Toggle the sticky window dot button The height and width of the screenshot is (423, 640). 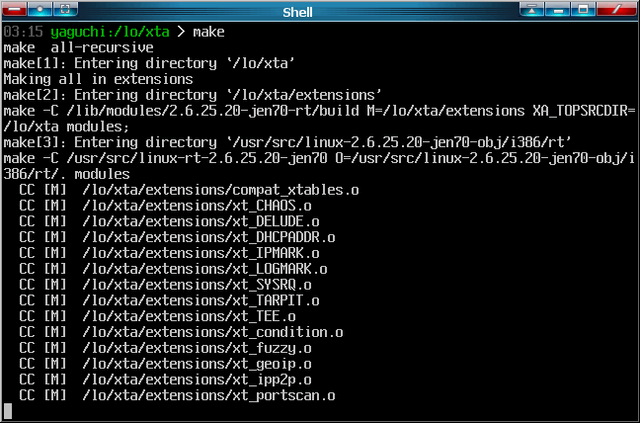(42, 10)
